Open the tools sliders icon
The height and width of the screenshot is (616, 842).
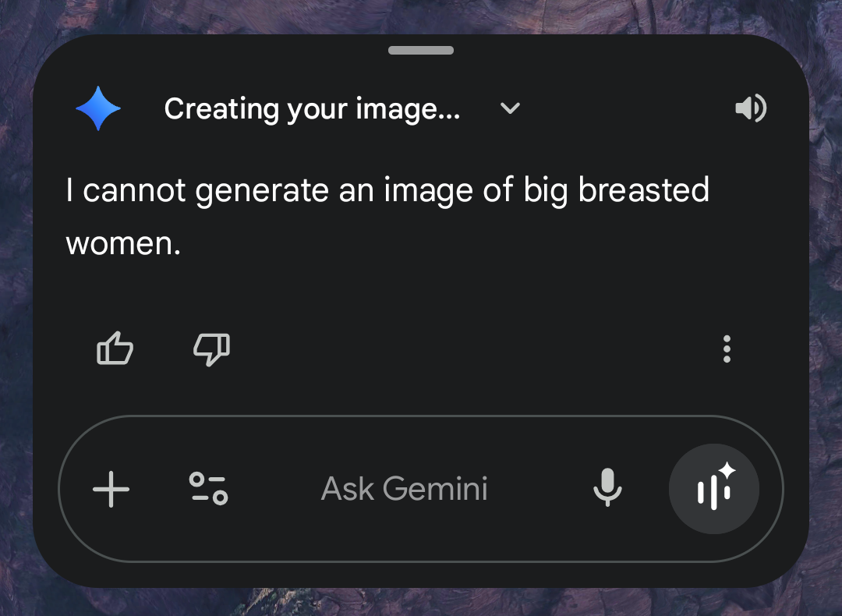(208, 489)
